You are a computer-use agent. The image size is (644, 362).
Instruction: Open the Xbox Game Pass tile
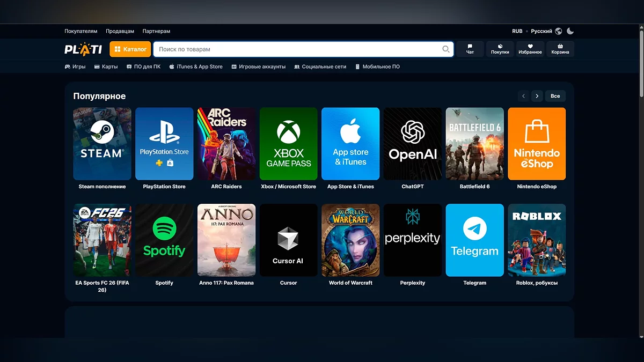[x=289, y=144]
